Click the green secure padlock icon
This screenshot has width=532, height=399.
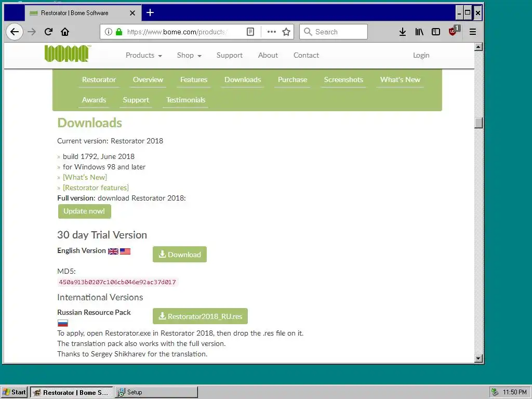pyautogui.click(x=119, y=32)
